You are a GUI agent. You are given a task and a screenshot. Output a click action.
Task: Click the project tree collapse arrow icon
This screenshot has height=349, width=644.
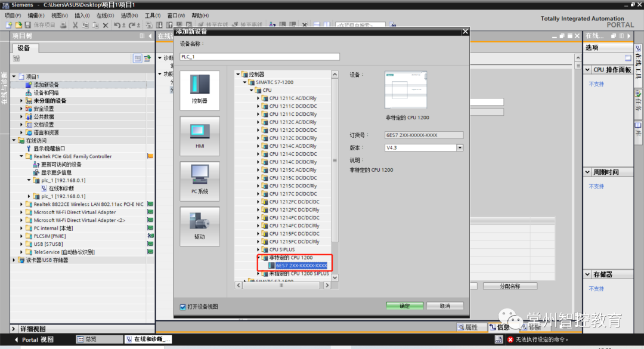(150, 36)
